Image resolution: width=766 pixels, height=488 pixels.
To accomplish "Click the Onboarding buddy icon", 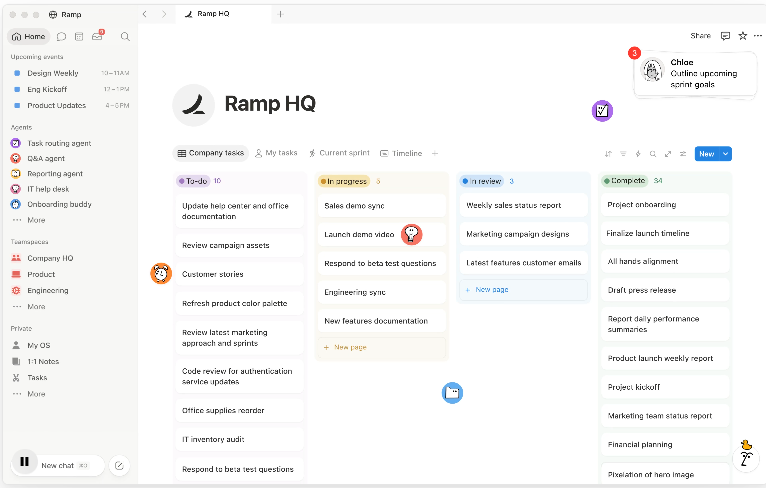I will click(x=16, y=204).
